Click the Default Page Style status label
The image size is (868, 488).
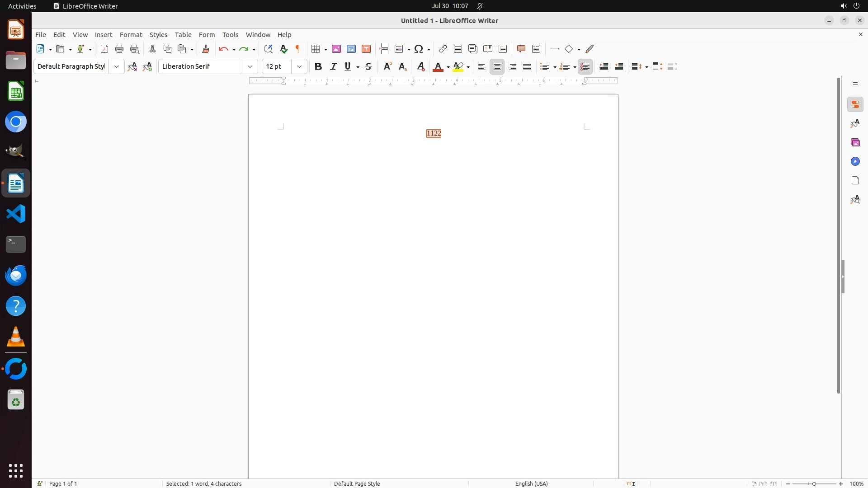tap(357, 483)
